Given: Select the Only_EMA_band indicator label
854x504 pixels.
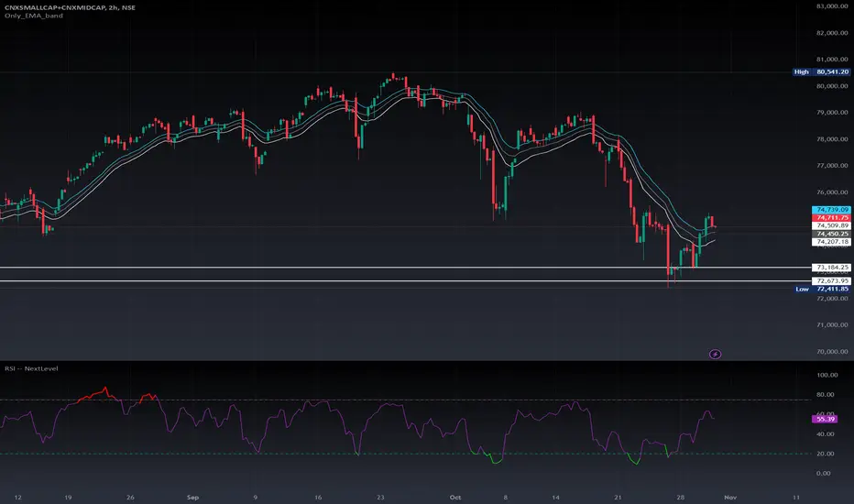Looking at the screenshot, I should [34, 16].
